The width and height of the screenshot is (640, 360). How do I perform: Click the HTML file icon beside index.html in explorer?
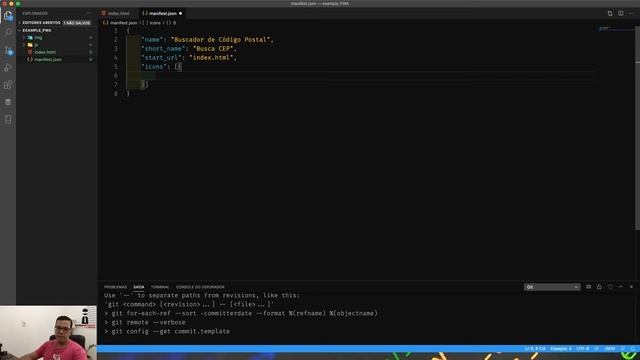[30, 52]
